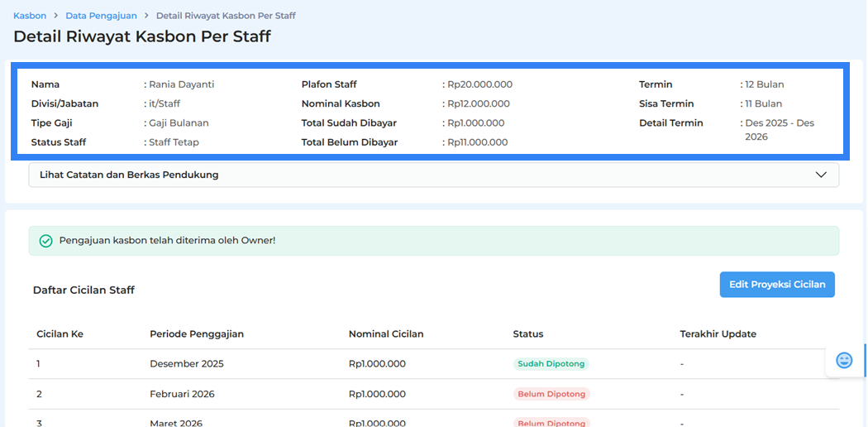Screen dimensions: 868x427
Task: Click the Cicilan Ke column header
Action: [60, 334]
